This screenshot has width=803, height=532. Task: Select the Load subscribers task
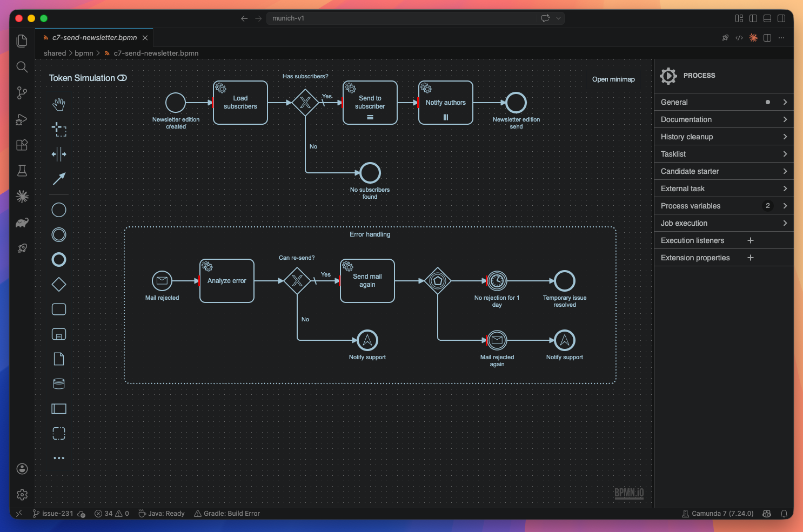[240, 103]
